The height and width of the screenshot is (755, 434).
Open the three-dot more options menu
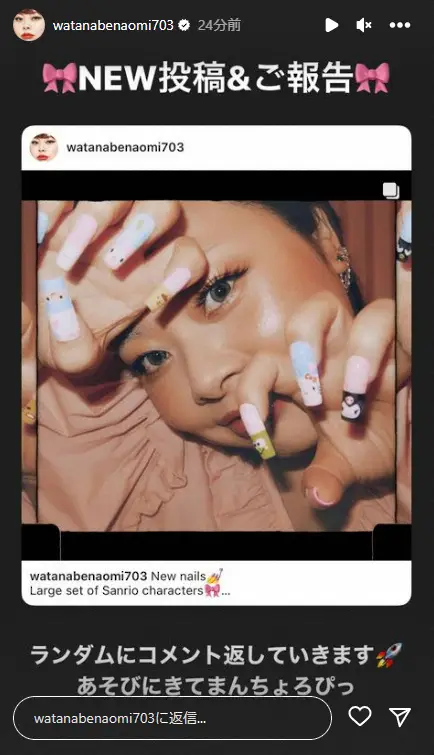400,25
